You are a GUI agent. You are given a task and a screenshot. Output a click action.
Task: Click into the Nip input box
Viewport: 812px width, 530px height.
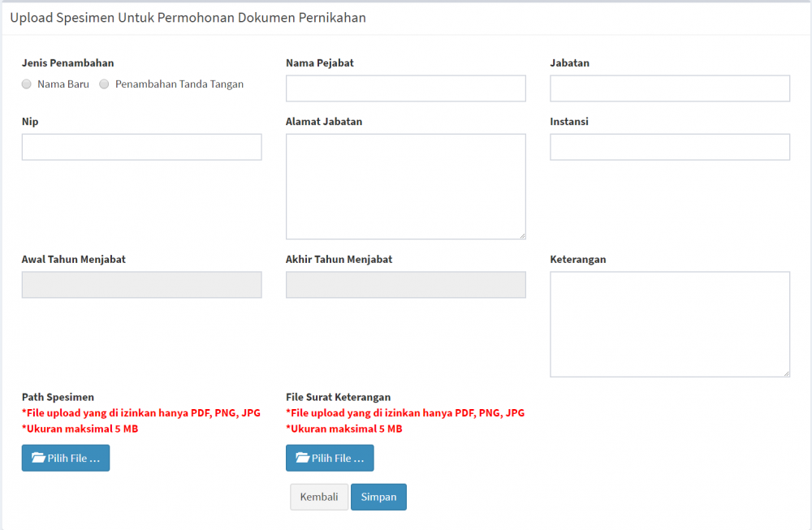point(141,147)
